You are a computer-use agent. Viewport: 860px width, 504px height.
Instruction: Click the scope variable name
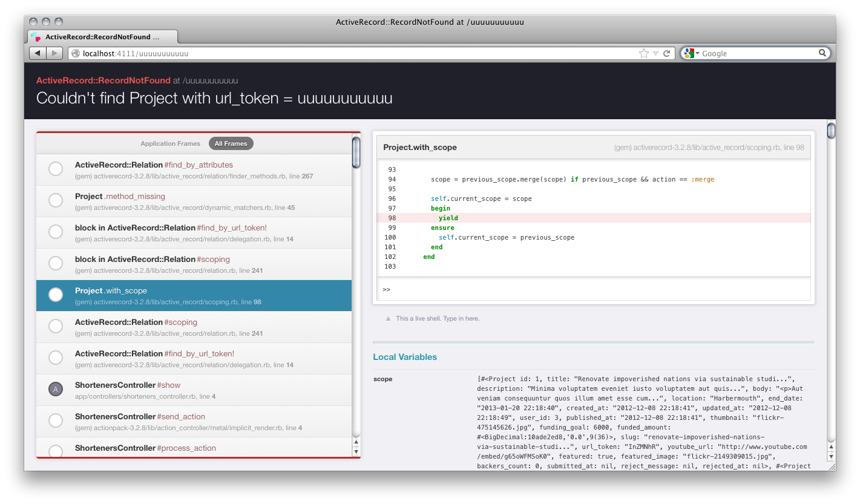point(383,379)
